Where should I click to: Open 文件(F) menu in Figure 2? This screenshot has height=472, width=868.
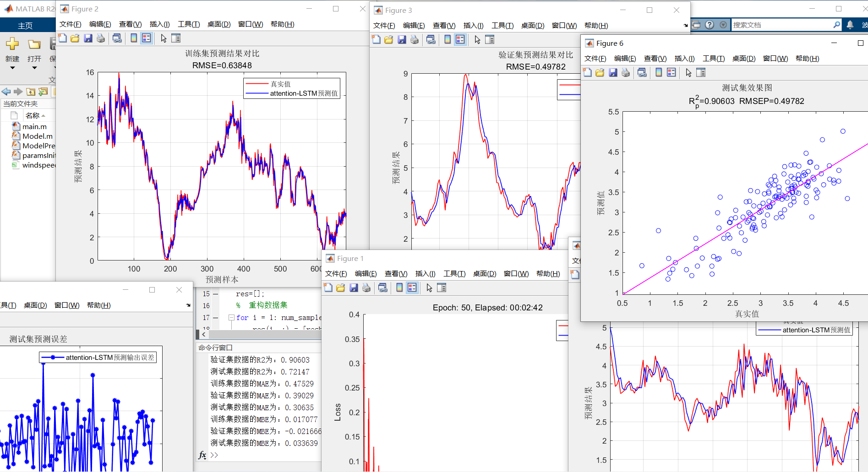click(70, 24)
